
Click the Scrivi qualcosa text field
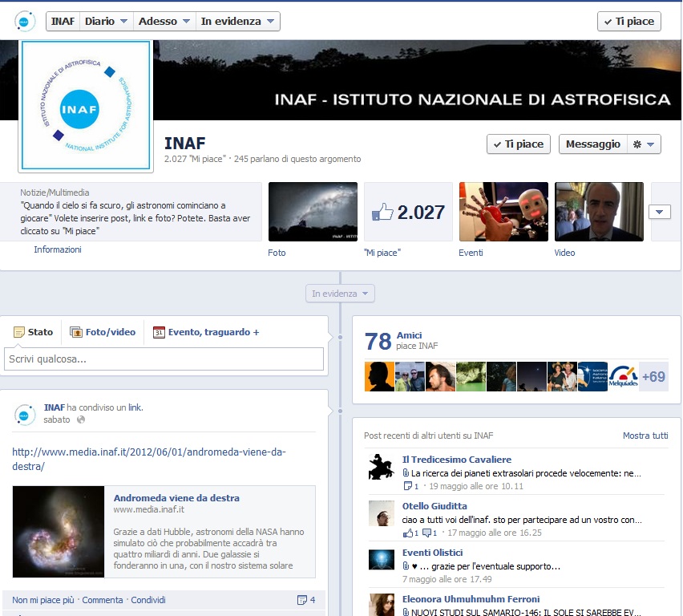(x=164, y=359)
